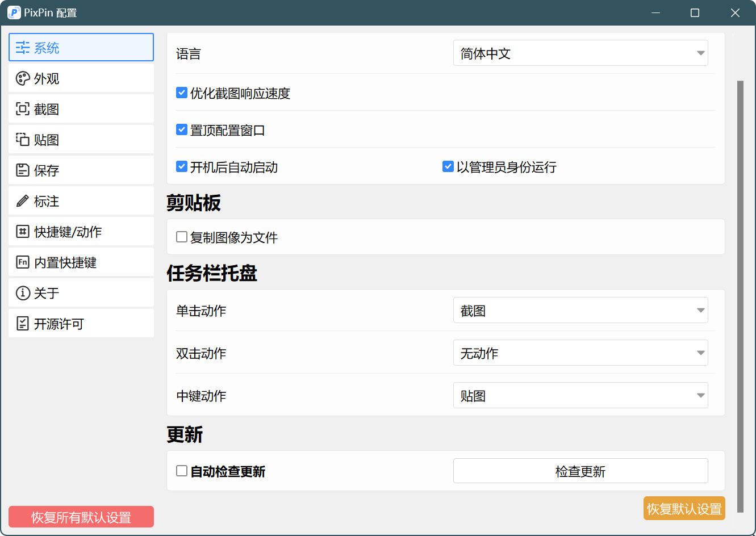The image size is (756, 536).
Task: Click the pin image icon beside 贴图
Action: pos(23,140)
